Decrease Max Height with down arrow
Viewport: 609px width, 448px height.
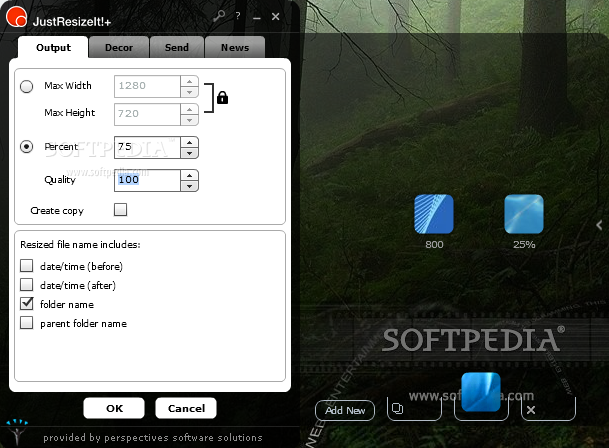190,120
